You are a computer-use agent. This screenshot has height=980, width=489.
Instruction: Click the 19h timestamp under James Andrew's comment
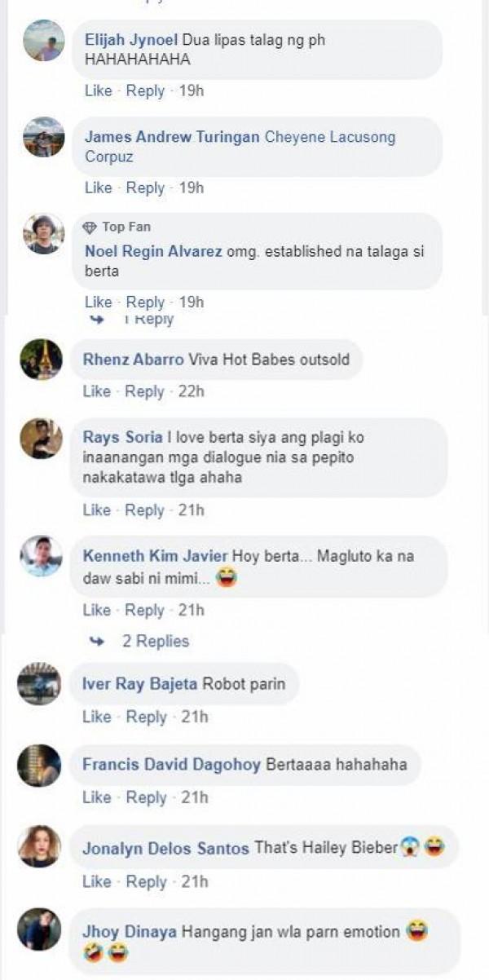(x=191, y=188)
